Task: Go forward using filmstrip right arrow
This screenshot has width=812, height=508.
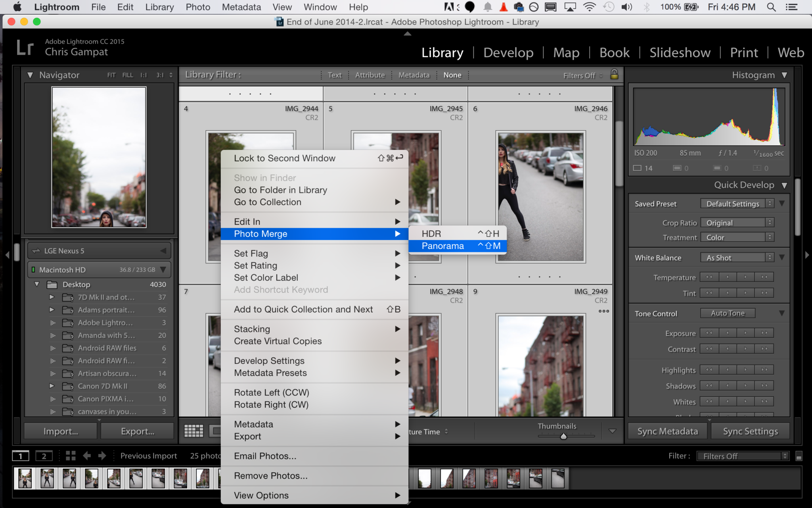Action: (102, 456)
